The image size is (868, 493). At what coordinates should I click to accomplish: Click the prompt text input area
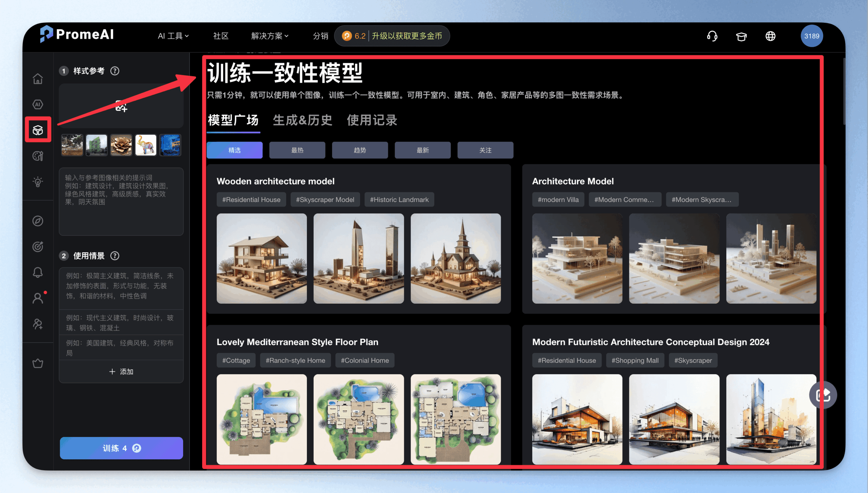[121, 202]
